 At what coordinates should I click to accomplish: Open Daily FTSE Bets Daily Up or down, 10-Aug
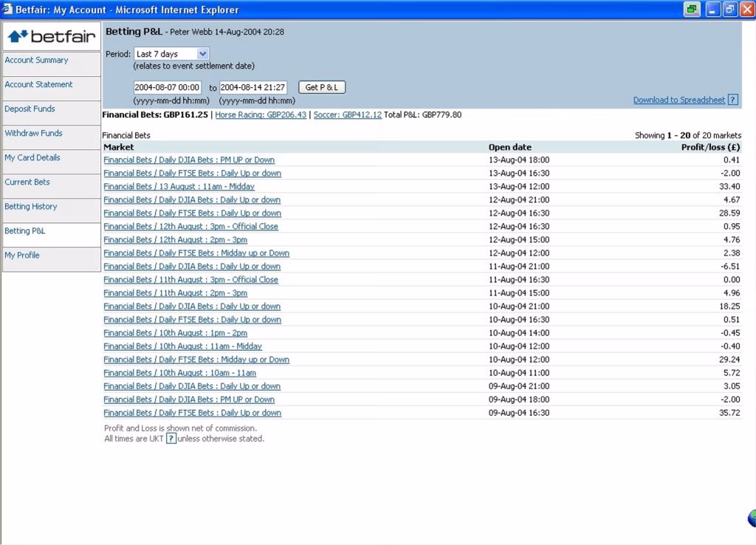pos(193,320)
